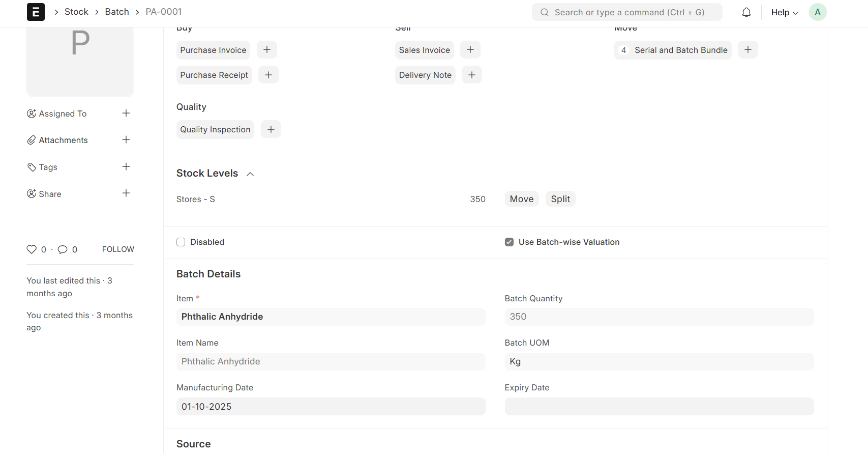868x453 pixels.
Task: Open the Help dropdown menu
Action: (784, 12)
